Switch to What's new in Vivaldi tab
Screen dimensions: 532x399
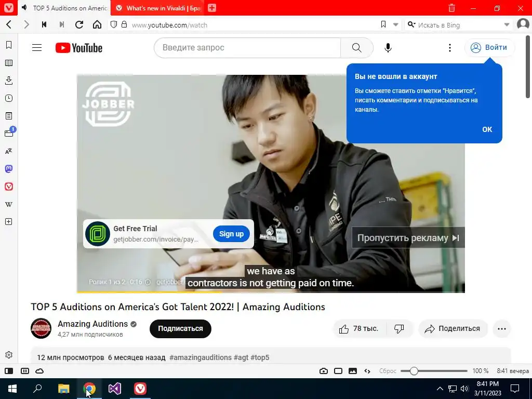[158, 8]
